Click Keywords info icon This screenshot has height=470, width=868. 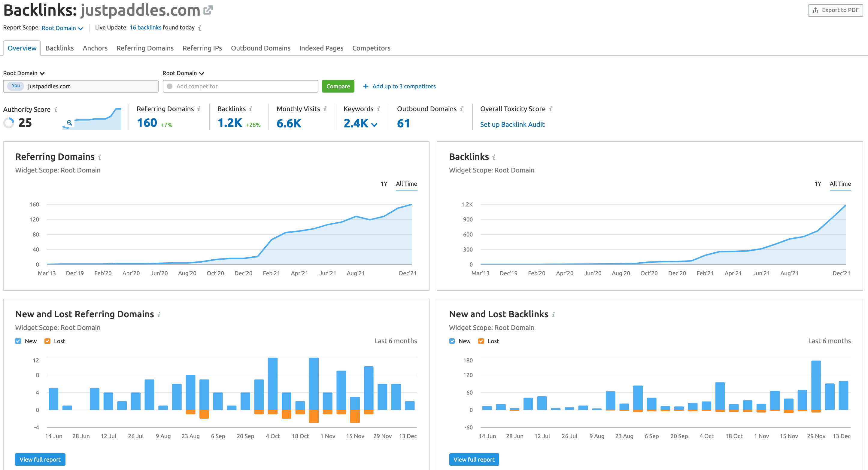(x=378, y=109)
